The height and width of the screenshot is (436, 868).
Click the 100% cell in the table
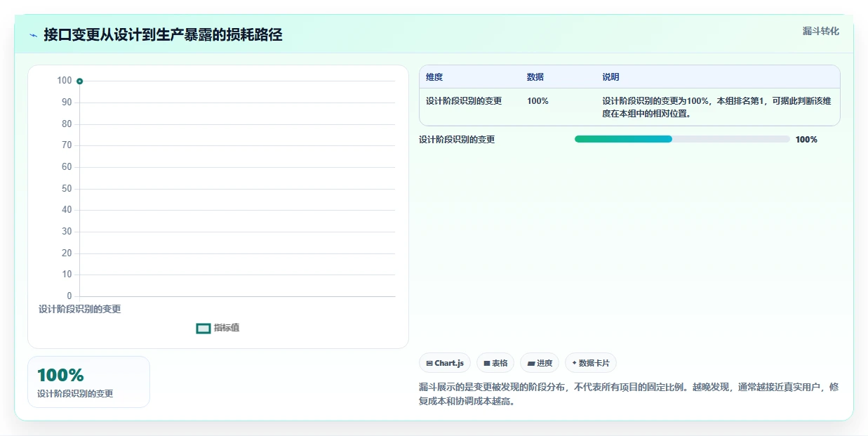click(538, 101)
